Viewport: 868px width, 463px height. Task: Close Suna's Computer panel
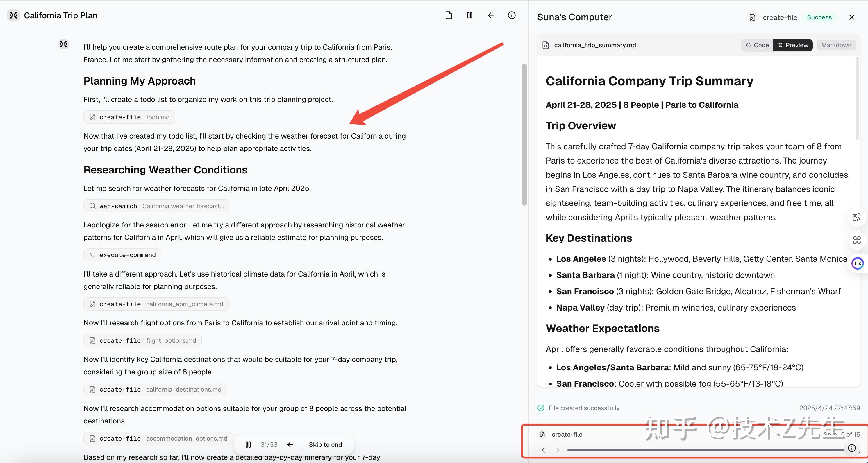(x=851, y=17)
